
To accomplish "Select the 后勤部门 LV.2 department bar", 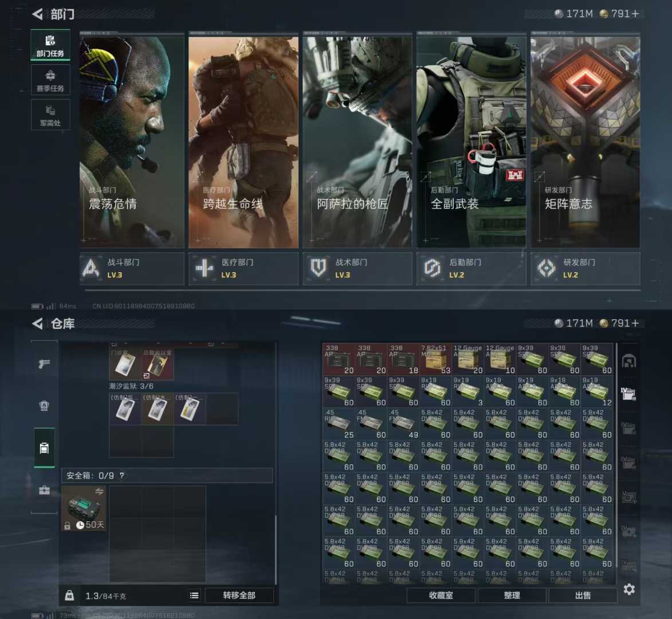I will click(x=471, y=268).
